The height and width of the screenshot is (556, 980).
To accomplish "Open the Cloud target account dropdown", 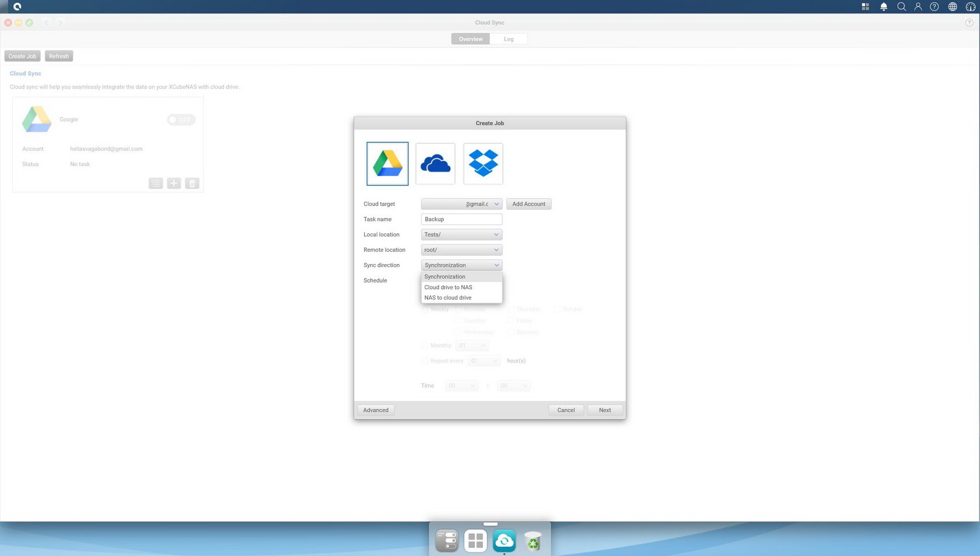I will pyautogui.click(x=461, y=204).
